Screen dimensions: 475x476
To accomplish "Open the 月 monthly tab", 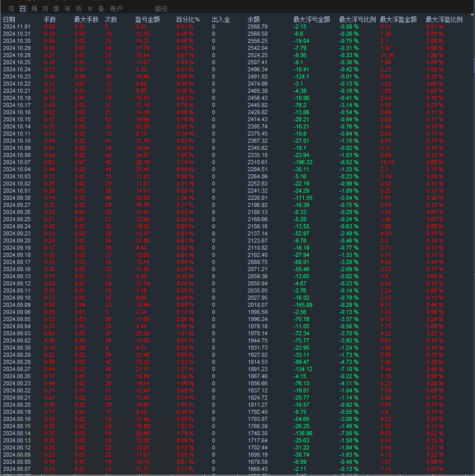I will [45, 9].
